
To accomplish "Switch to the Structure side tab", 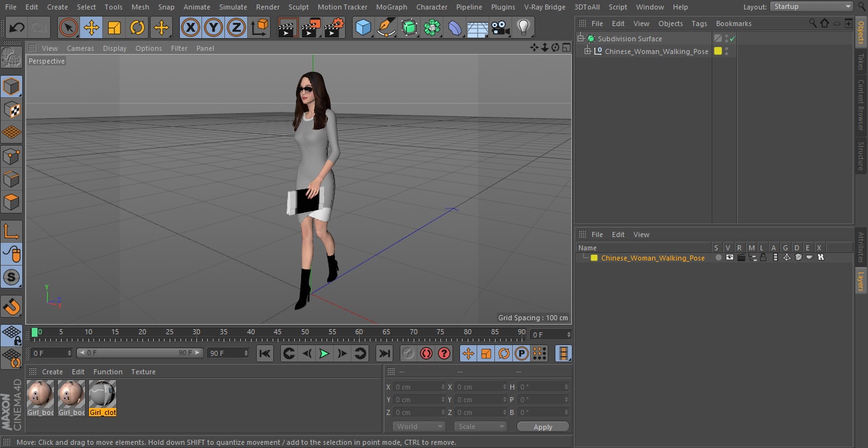I will 861,156.
